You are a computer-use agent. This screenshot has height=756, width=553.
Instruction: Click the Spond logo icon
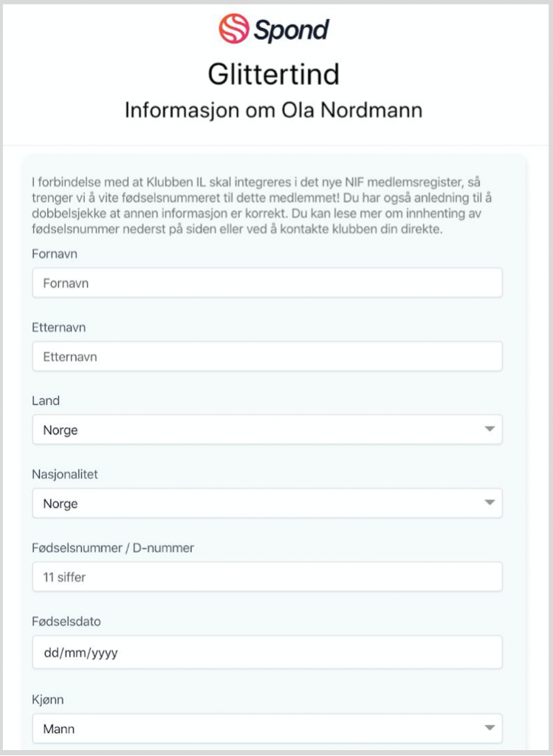234,29
